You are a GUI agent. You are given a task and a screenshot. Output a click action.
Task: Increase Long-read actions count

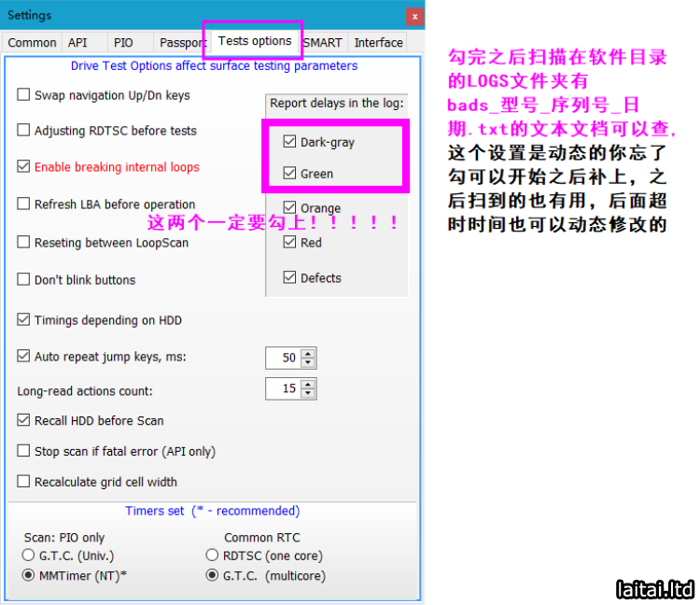tap(309, 384)
